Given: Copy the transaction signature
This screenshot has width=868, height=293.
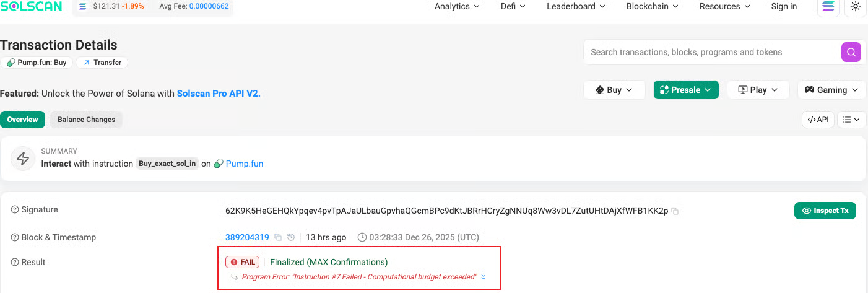Looking at the screenshot, I should click(x=675, y=211).
